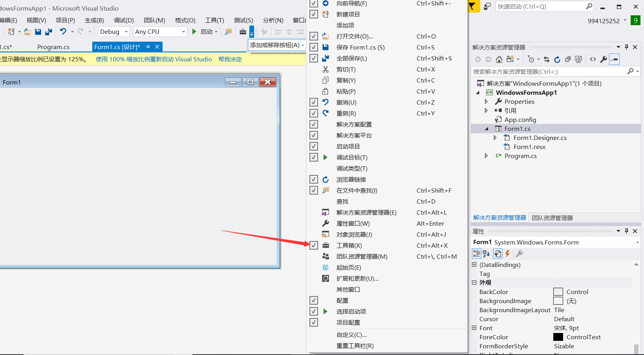
Task: Collapse the WindowsFormsApp1 project node
Action: [478, 93]
